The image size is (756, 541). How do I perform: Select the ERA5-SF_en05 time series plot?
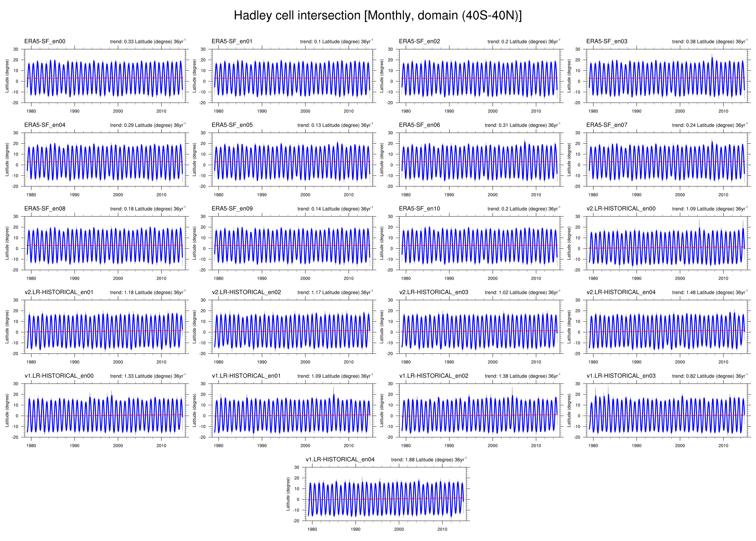pyautogui.click(x=292, y=160)
